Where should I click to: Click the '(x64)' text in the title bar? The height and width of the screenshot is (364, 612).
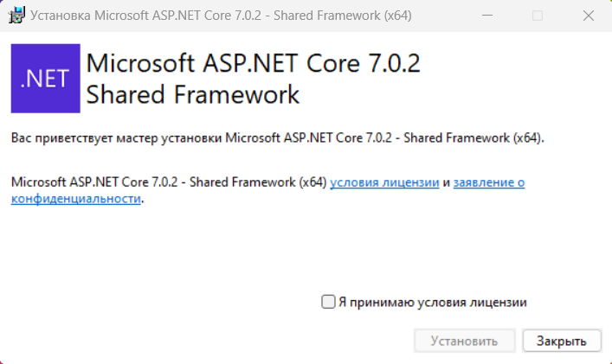tap(397, 16)
